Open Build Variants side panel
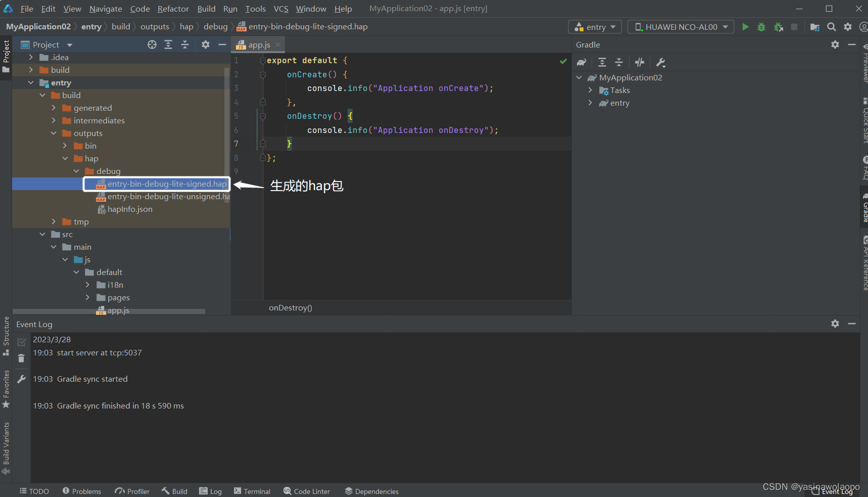The image size is (868, 497). tap(6, 448)
